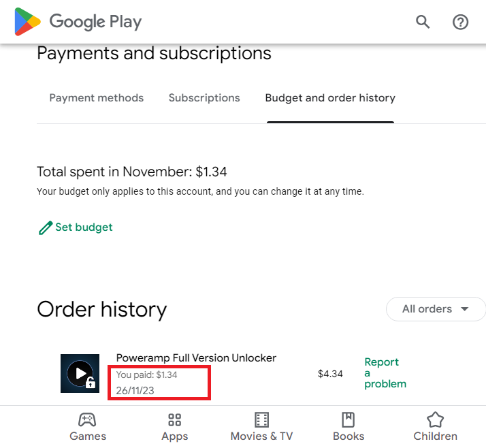Click Report a problem link
The height and width of the screenshot is (448, 486).
pos(385,373)
